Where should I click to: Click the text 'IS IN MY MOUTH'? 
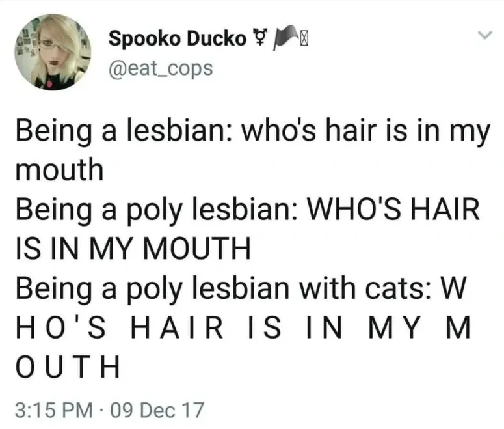pos(133,248)
